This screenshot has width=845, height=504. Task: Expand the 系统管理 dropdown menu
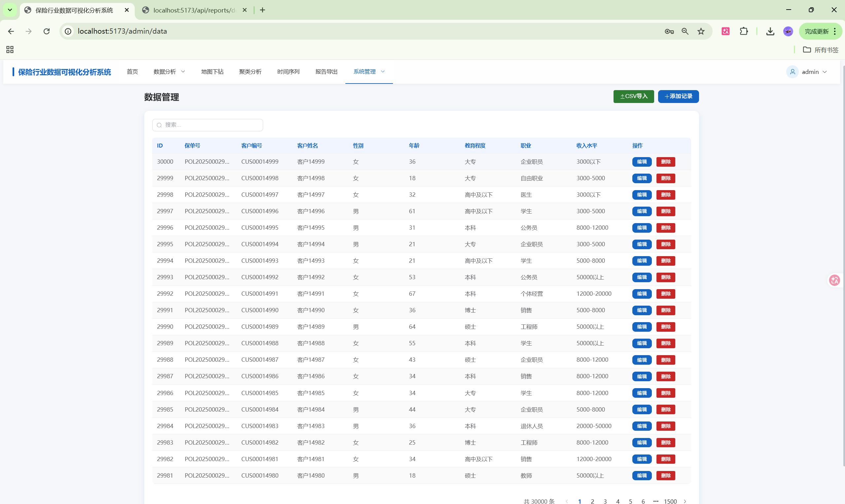pyautogui.click(x=369, y=72)
